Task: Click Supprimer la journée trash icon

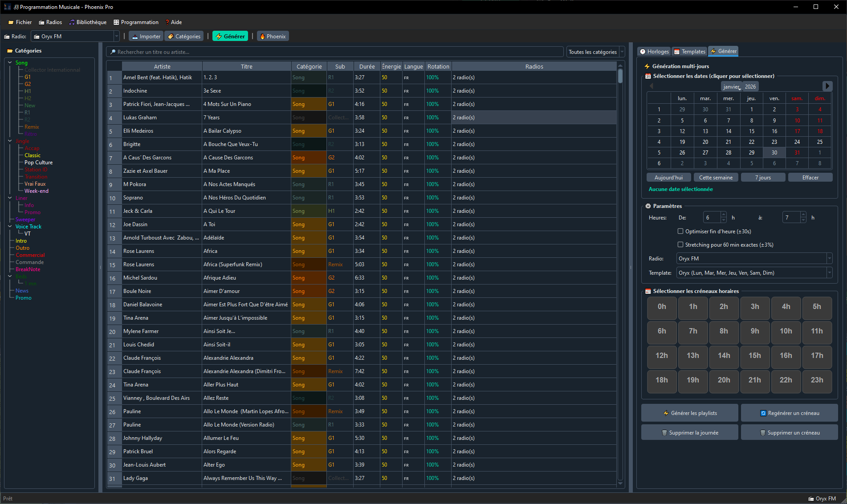Action: point(664,433)
